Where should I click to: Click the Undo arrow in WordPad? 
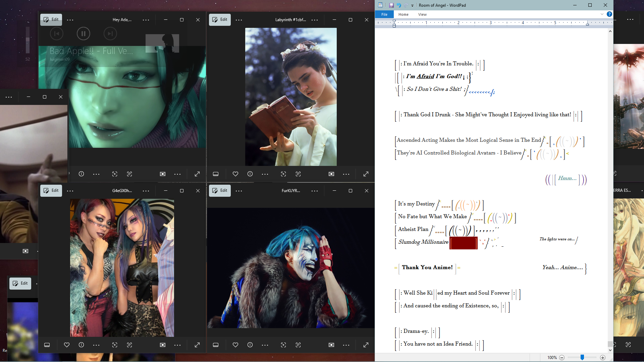[x=399, y=5]
